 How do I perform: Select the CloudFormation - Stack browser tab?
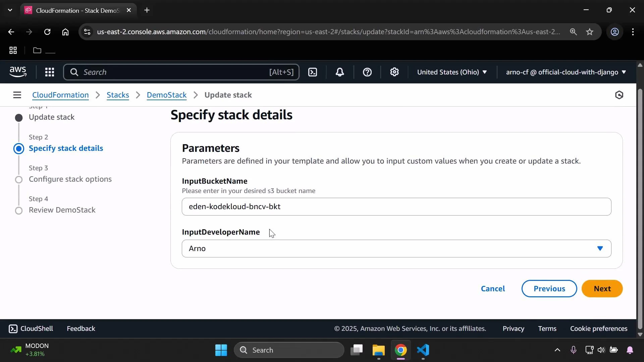pyautogui.click(x=78, y=10)
